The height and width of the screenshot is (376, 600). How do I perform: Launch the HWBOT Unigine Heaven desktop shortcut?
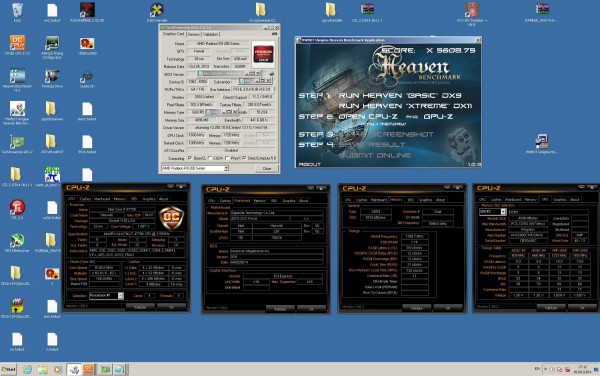17,109
